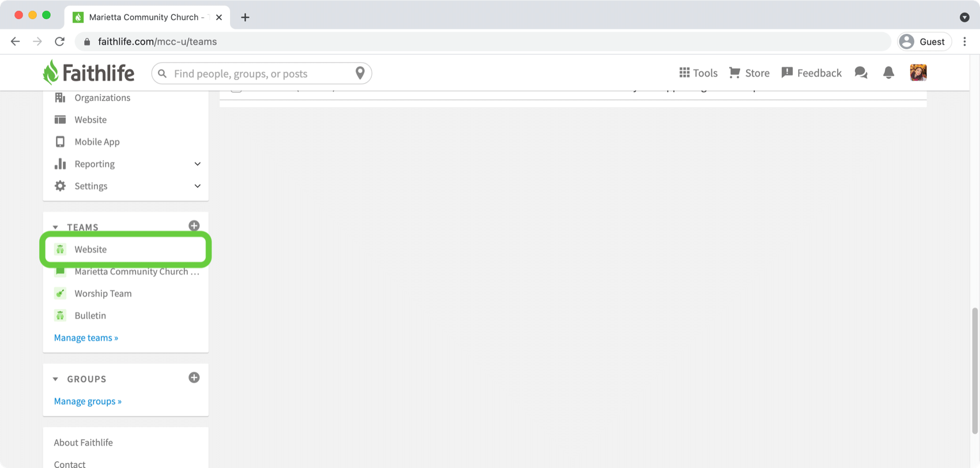Click the site lock icon
This screenshot has width=980, height=468.
click(x=87, y=41)
